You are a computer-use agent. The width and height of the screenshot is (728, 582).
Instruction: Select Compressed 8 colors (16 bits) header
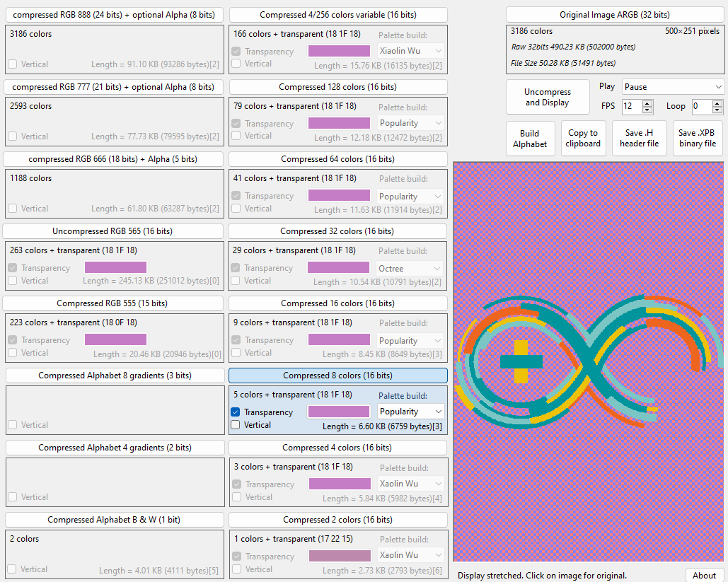pos(338,376)
